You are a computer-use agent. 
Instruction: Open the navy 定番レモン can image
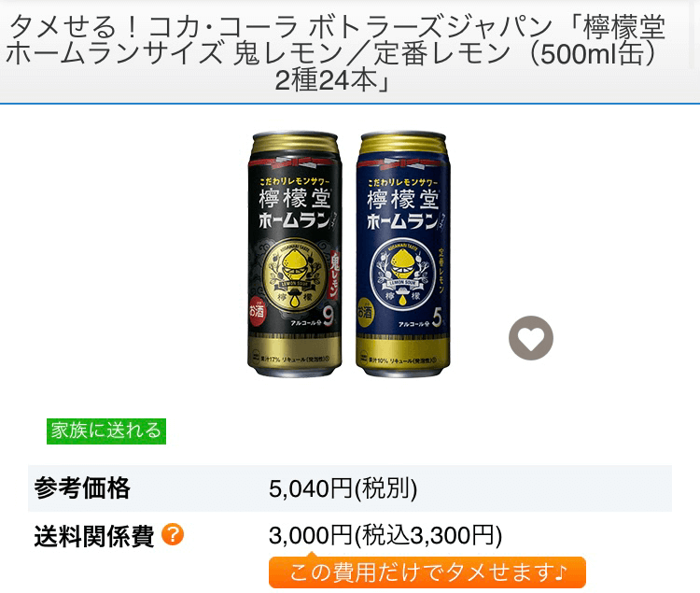pyautogui.click(x=402, y=254)
